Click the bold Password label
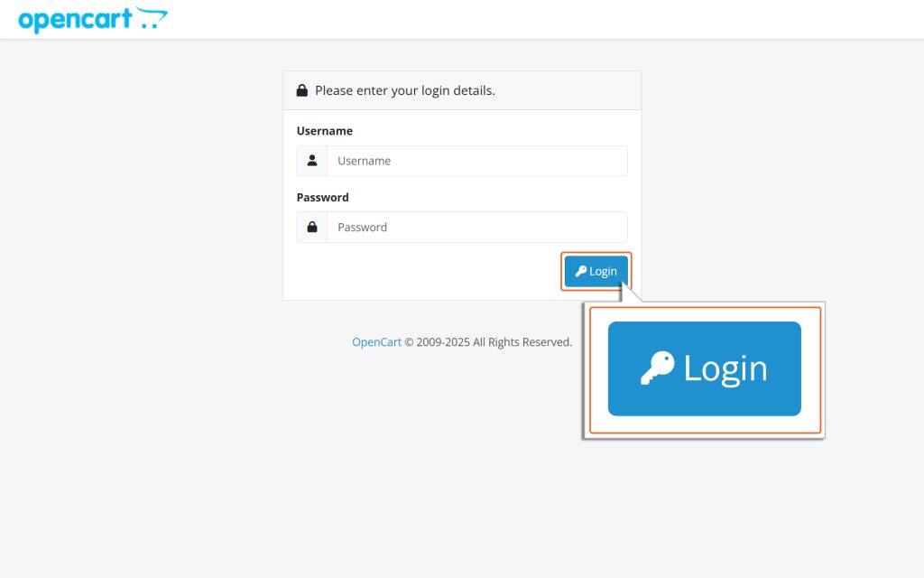 pos(322,197)
